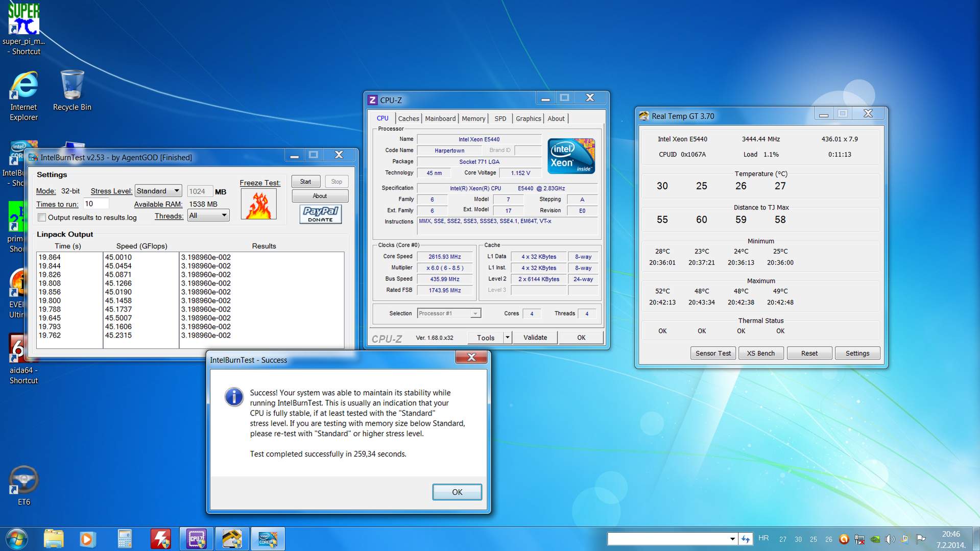Image resolution: width=980 pixels, height=551 pixels.
Task: Click the Sensor Test button in Real Temp
Action: tap(713, 353)
